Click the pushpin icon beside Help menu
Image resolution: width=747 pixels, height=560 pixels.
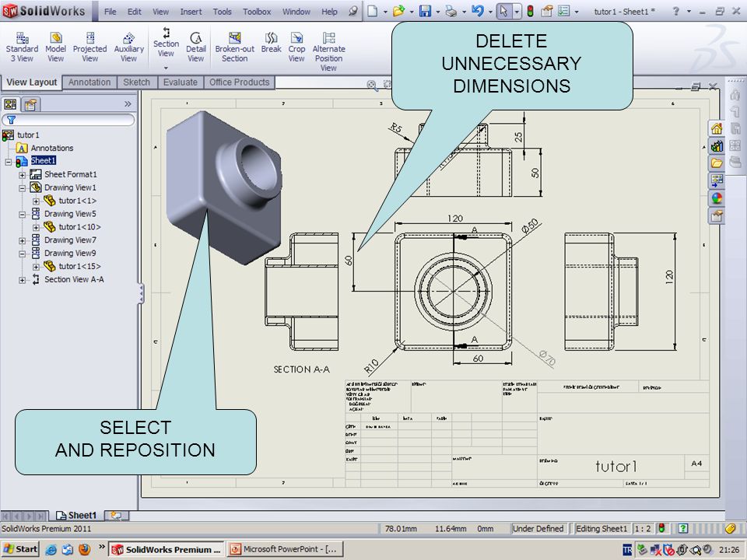click(x=353, y=12)
